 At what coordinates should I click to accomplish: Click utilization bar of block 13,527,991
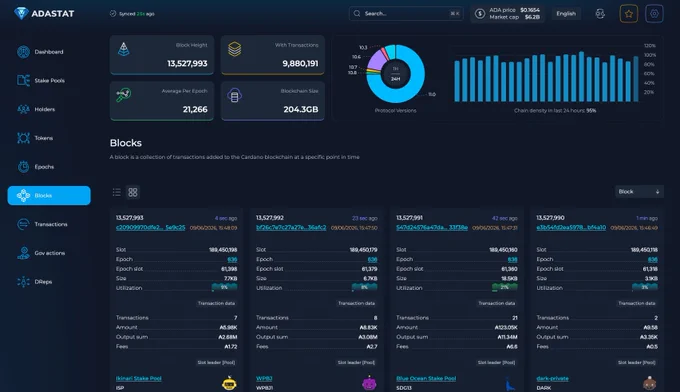pyautogui.click(x=504, y=287)
